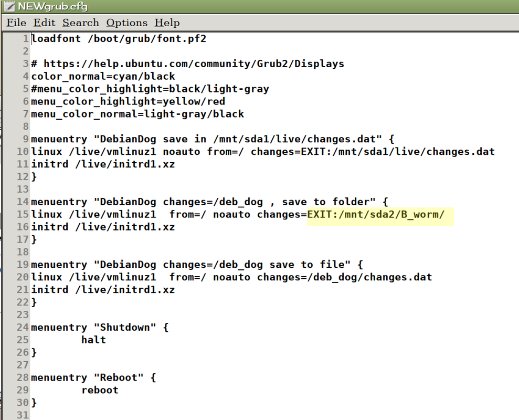This screenshot has height=420, width=519.
Task: Open the Help menu
Action: point(167,23)
